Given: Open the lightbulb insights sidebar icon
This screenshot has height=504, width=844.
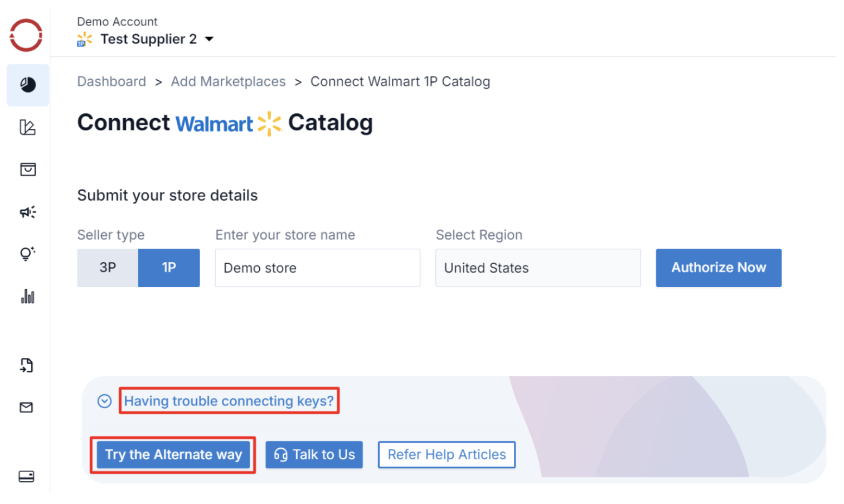Looking at the screenshot, I should tap(27, 254).
